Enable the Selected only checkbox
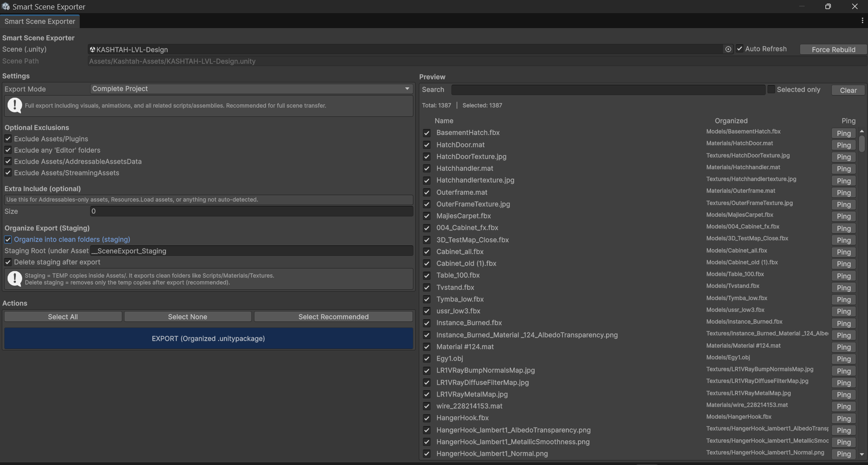 [x=771, y=89]
